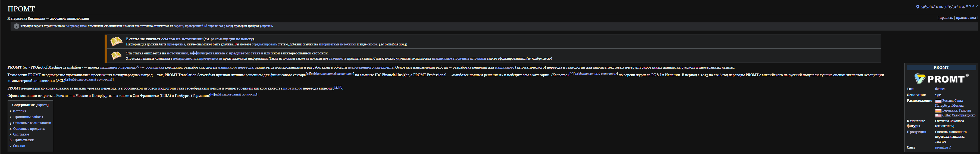This screenshot has height=154, width=980.
Task: Jump to the «Ссылки» contents entry
Action: click(19, 146)
